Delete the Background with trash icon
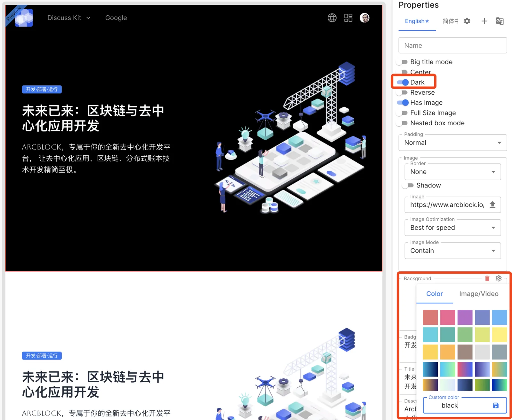Image resolution: width=512 pixels, height=420 pixels. (x=487, y=278)
